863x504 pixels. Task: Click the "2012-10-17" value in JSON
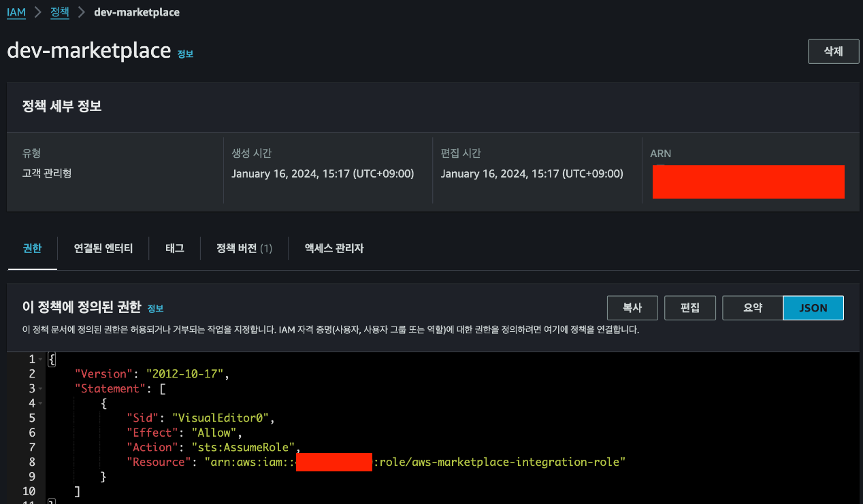(x=186, y=374)
